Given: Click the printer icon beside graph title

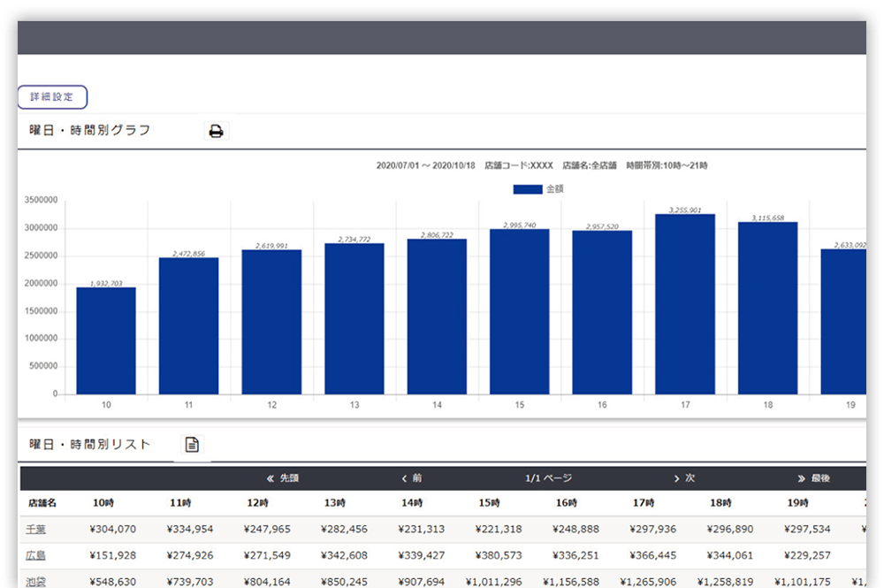Looking at the screenshot, I should coord(216,132).
